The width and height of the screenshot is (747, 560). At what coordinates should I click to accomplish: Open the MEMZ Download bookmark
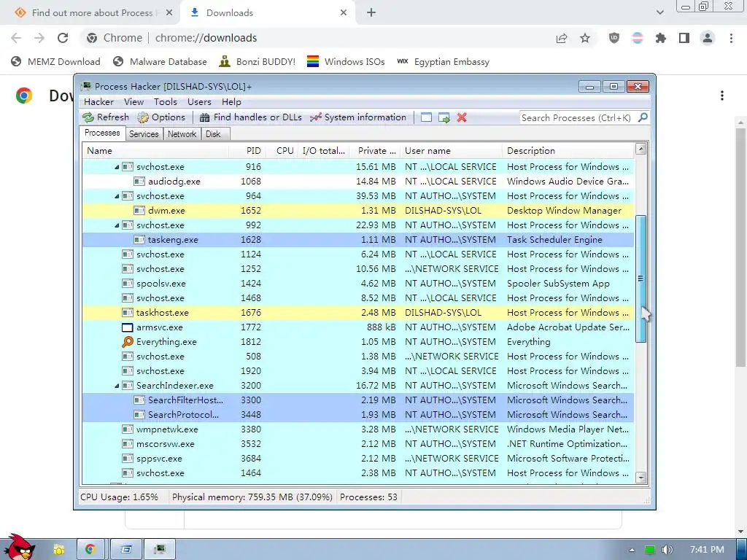pyautogui.click(x=55, y=62)
